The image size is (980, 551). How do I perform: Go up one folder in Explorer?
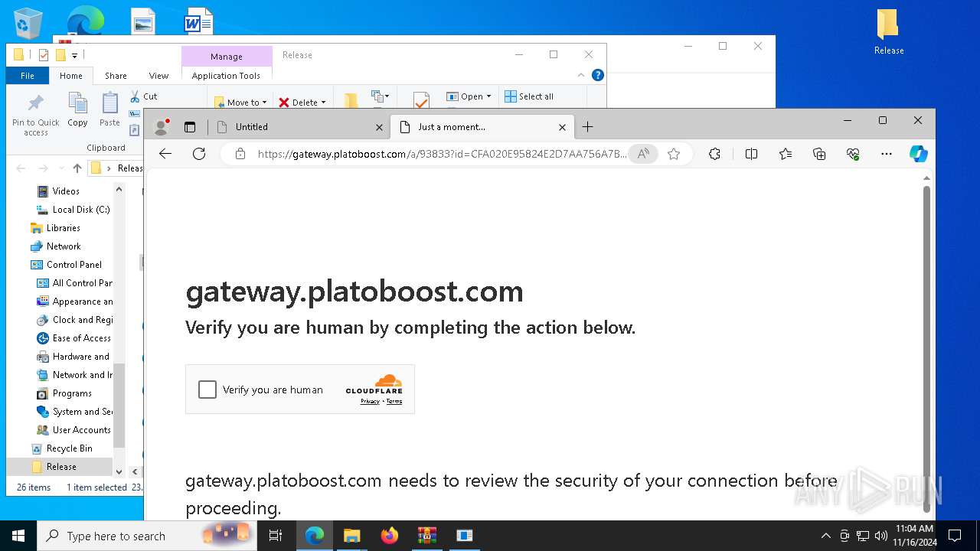[77, 168]
